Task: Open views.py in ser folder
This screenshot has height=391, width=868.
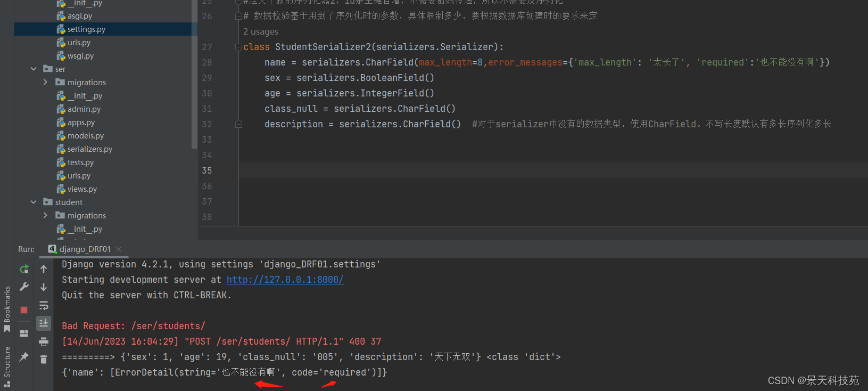Action: tap(82, 189)
